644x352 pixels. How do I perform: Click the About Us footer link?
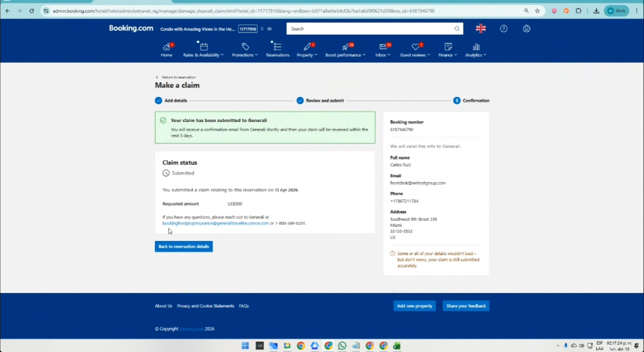click(164, 306)
